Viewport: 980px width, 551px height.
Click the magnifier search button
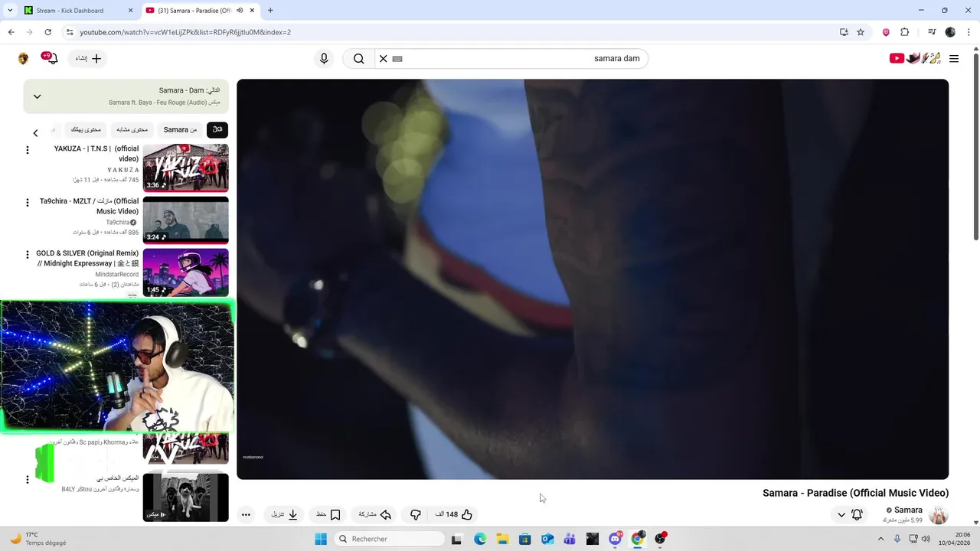(x=358, y=59)
